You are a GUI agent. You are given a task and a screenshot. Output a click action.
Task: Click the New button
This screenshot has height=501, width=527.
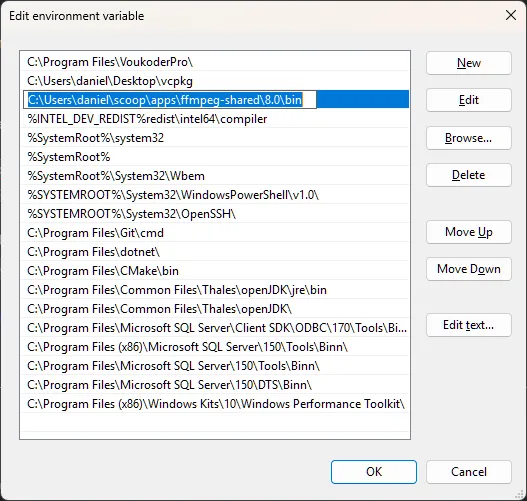(469, 63)
